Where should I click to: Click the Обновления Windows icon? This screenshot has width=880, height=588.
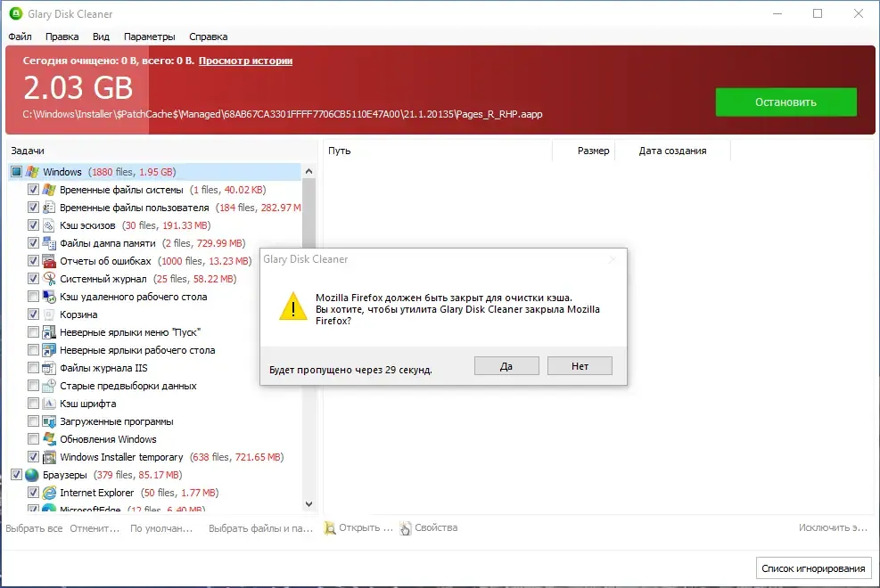pyautogui.click(x=49, y=439)
